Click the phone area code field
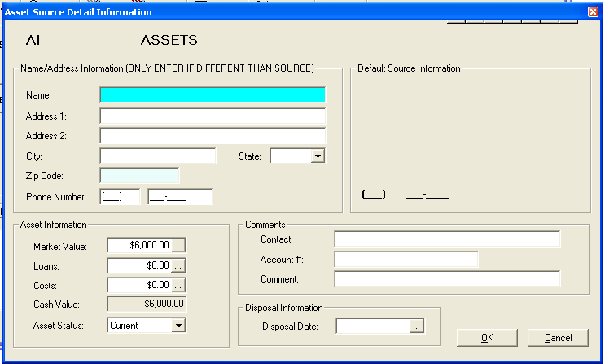 click(x=120, y=196)
